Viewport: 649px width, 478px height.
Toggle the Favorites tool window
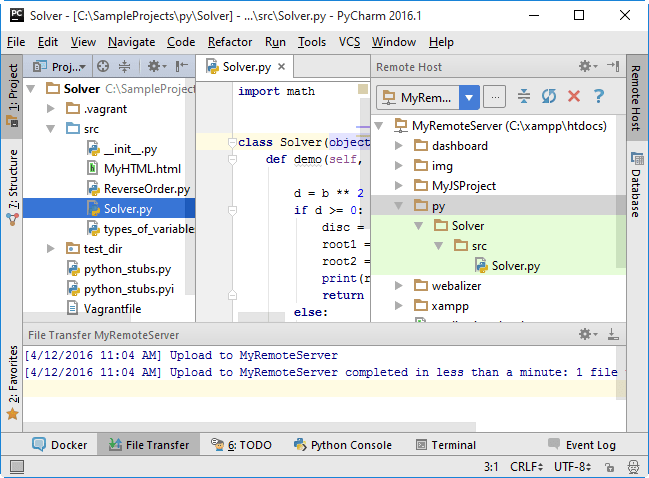(x=12, y=380)
